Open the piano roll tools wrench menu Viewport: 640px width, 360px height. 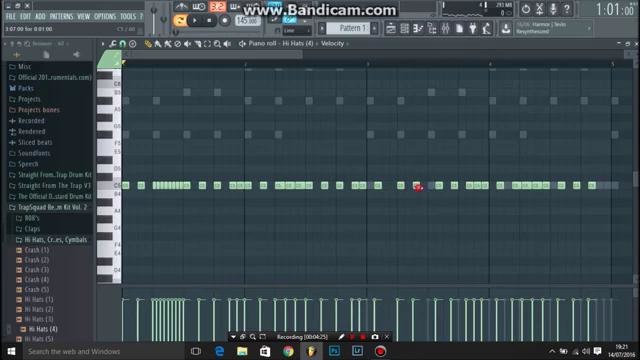tap(113, 44)
